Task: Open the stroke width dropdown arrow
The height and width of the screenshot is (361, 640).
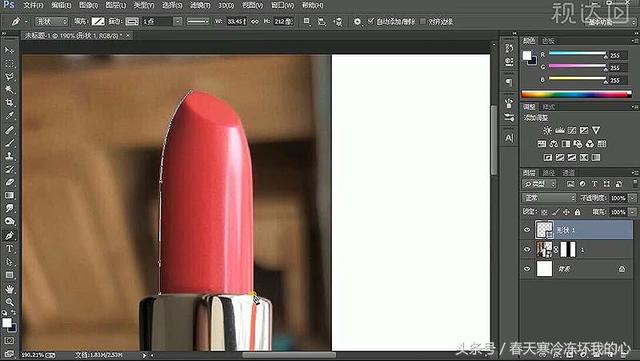Action: click(178, 21)
